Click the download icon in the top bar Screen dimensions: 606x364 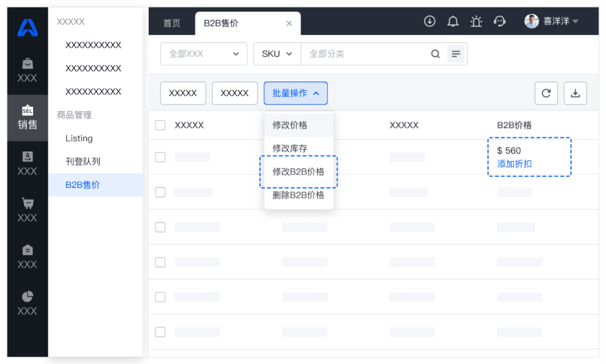(x=430, y=21)
